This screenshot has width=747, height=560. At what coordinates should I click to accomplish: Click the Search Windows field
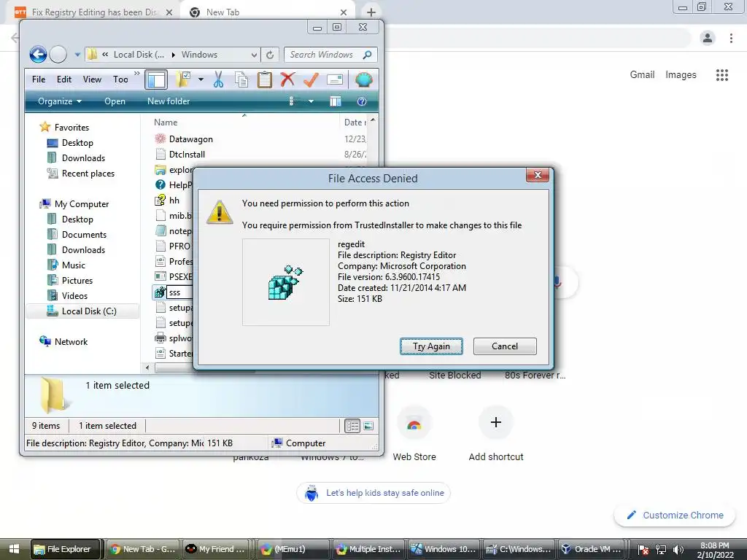pos(330,55)
